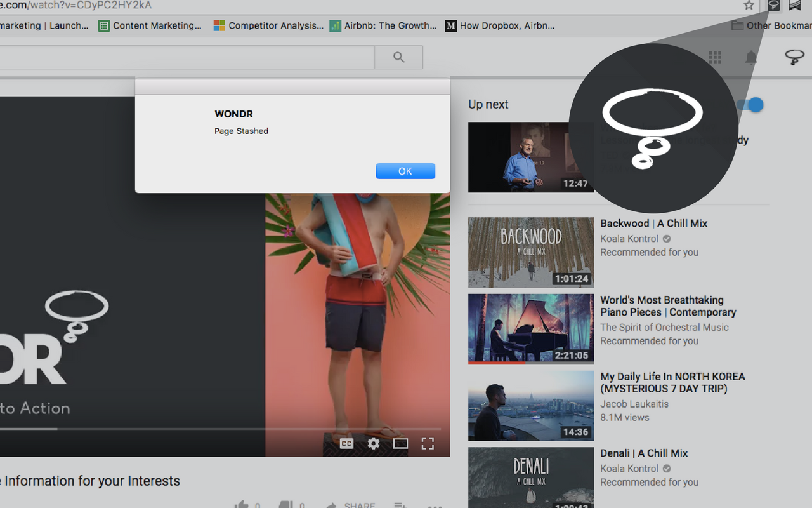Click the browser address bar URL
Image resolution: width=812 pixels, height=508 pixels.
point(76,6)
